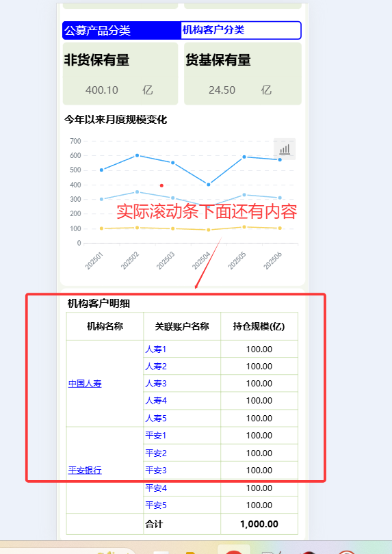Click the 关联账户名称 column header
This screenshot has width=392, height=554.
[182, 326]
